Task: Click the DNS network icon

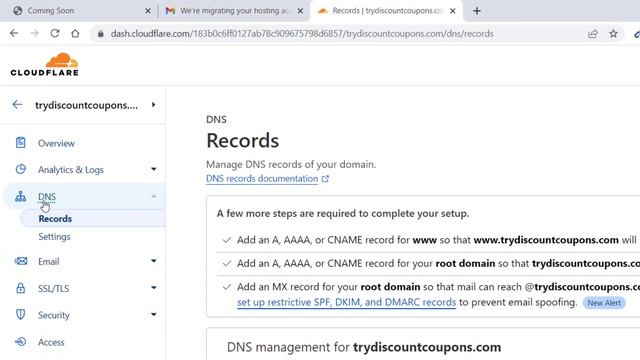Action: click(x=20, y=197)
